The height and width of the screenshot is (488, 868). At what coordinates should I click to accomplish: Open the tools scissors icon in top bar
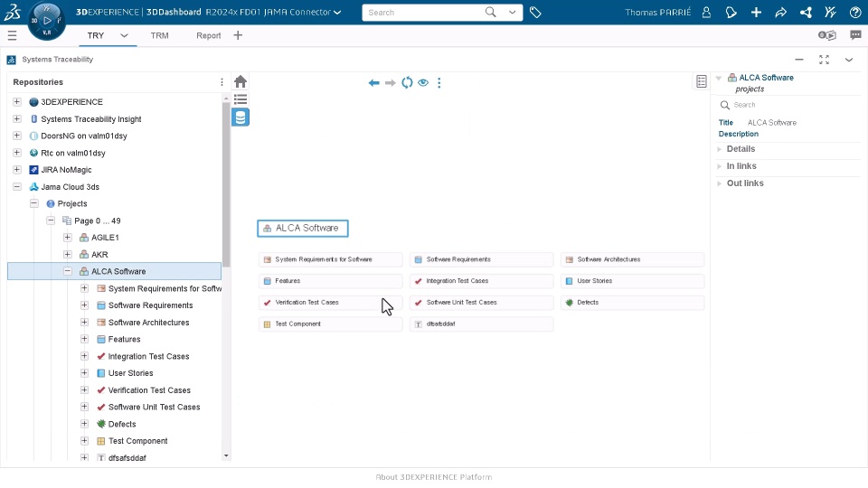pyautogui.click(x=830, y=12)
